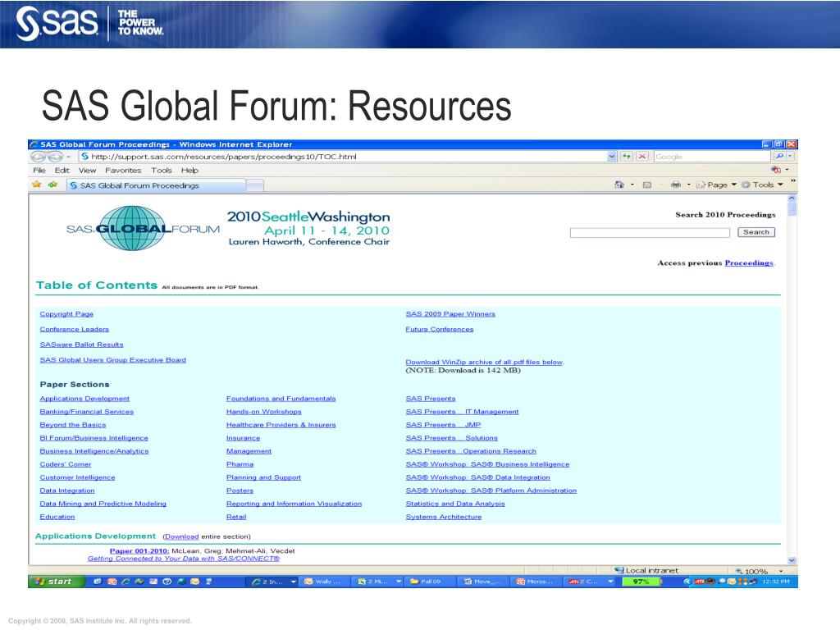Open the Favorites menu
The height and width of the screenshot is (630, 840).
coord(123,171)
